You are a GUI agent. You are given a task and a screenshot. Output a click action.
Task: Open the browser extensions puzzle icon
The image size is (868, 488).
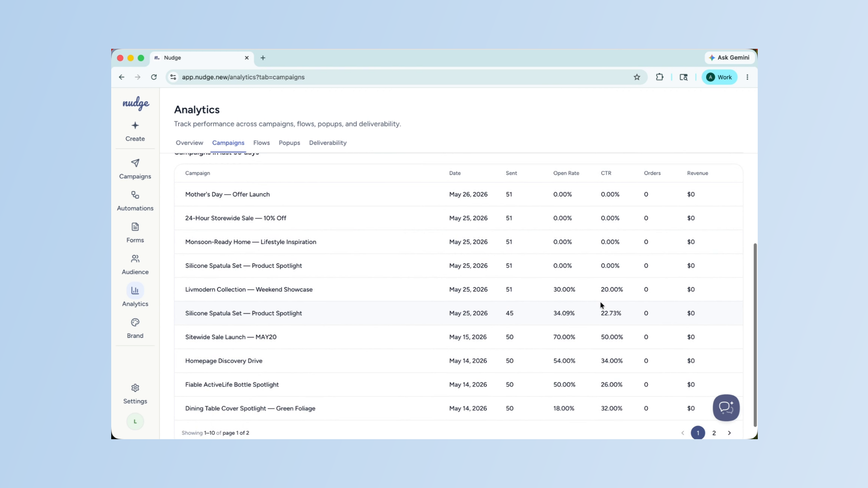pos(660,77)
